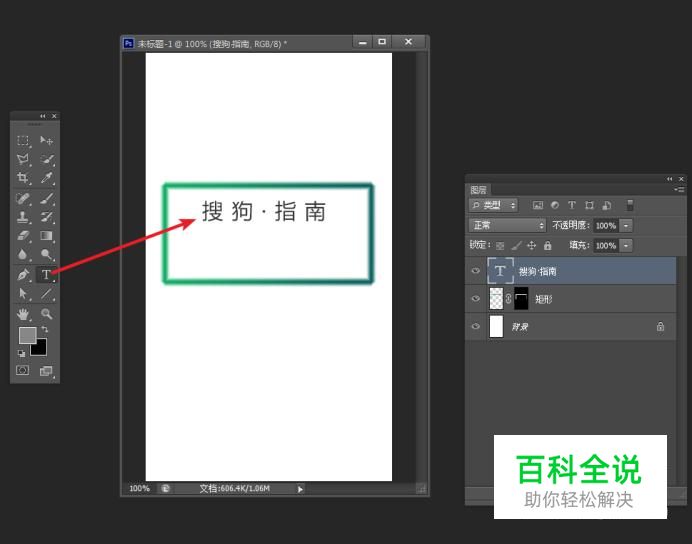This screenshot has height=544, width=692.
Task: Toggle adjustment layers filter
Action: 555,205
